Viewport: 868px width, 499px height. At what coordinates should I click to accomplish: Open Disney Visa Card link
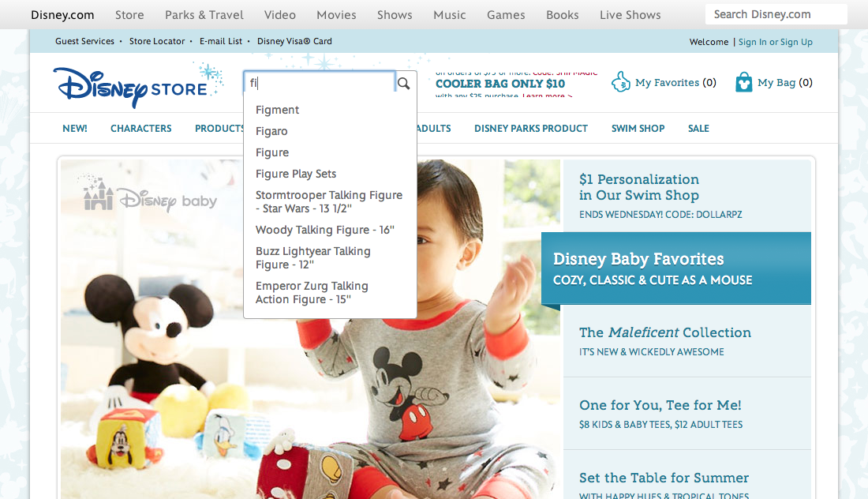[294, 41]
